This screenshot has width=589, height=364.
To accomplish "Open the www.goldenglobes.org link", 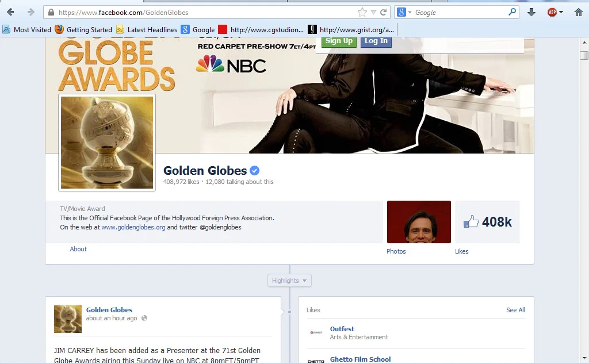I will (133, 227).
